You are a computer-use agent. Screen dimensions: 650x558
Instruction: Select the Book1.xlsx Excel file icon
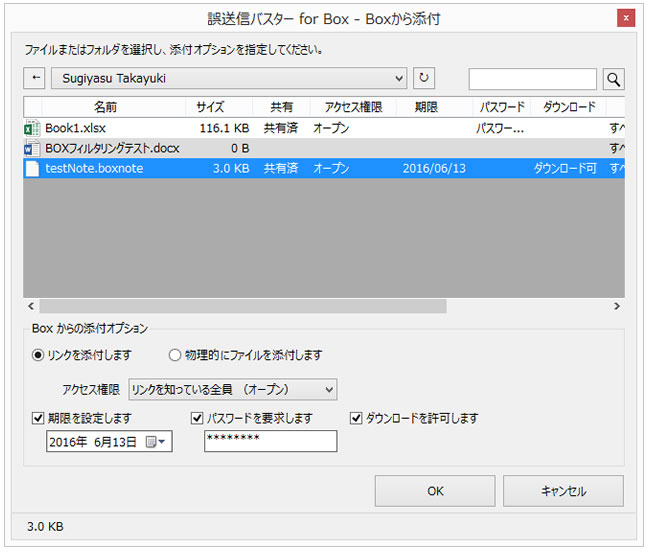pos(32,128)
